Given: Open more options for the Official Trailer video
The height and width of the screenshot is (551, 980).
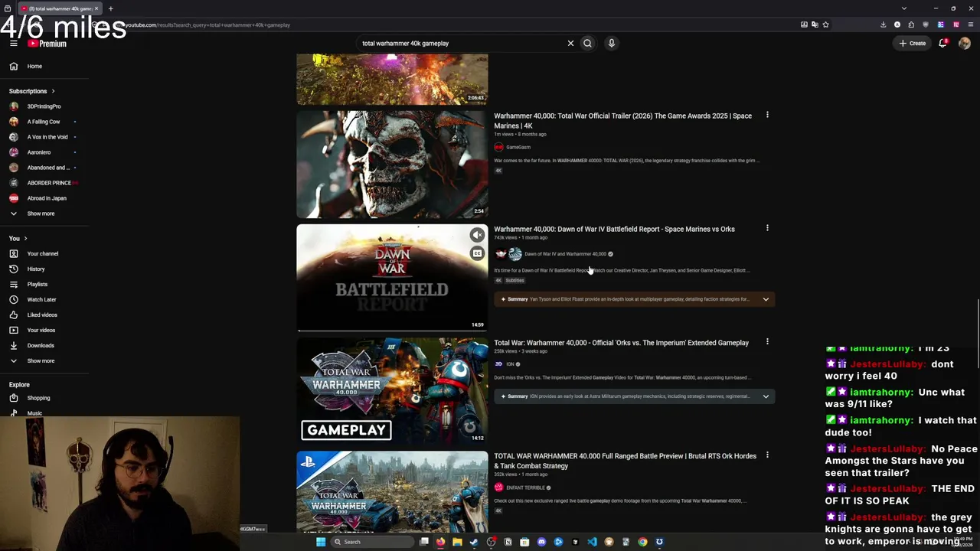Looking at the screenshot, I should tap(767, 115).
